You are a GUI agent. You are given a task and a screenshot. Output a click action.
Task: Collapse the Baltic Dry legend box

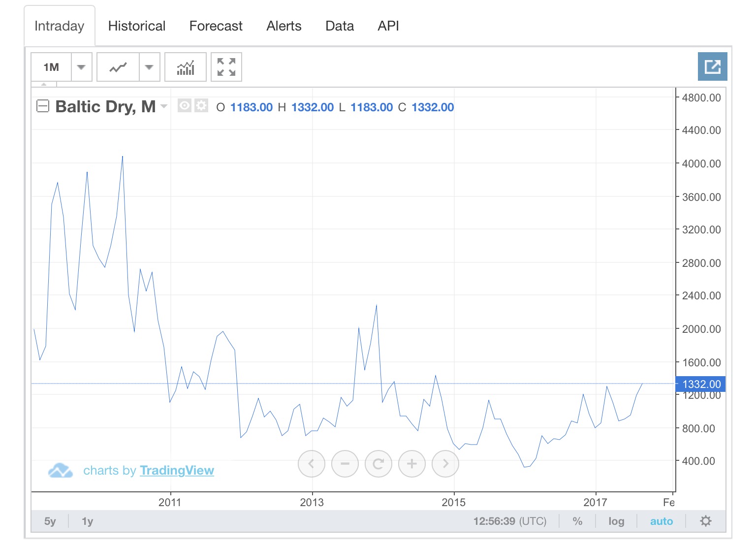coord(43,106)
